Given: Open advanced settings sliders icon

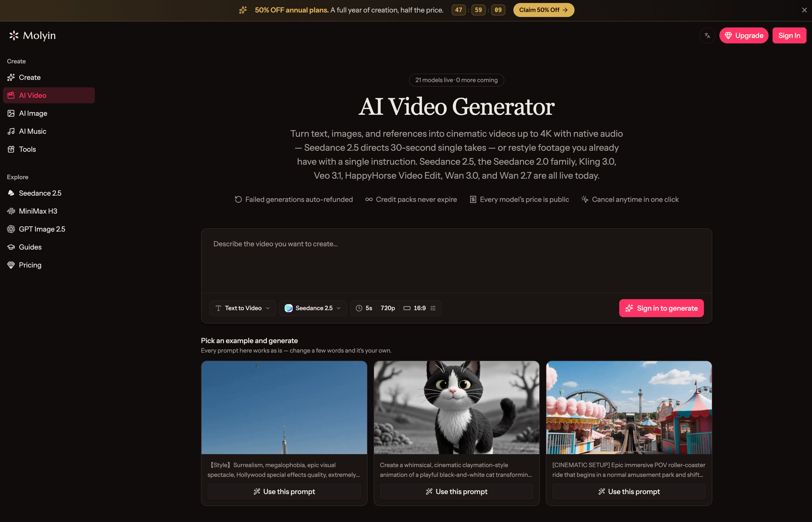Looking at the screenshot, I should [x=433, y=308].
